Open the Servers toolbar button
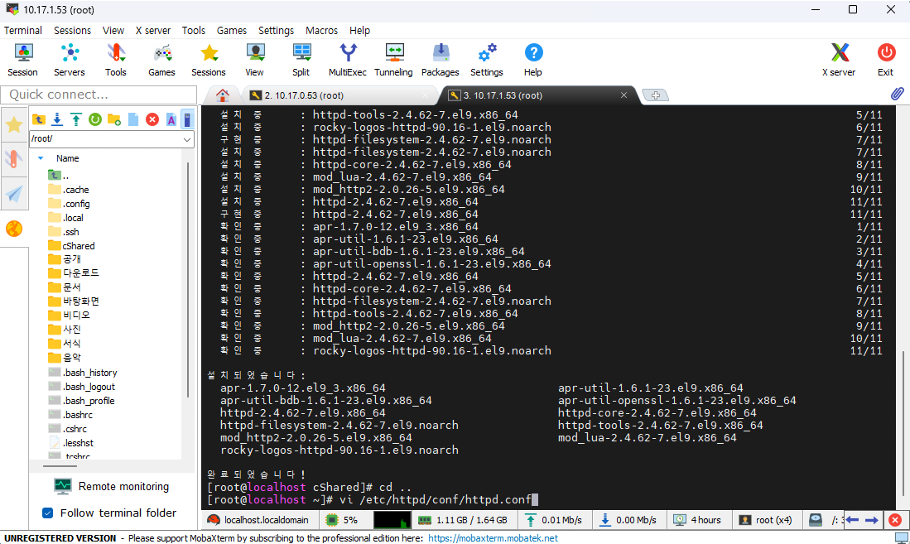The height and width of the screenshot is (544, 910). point(69,60)
